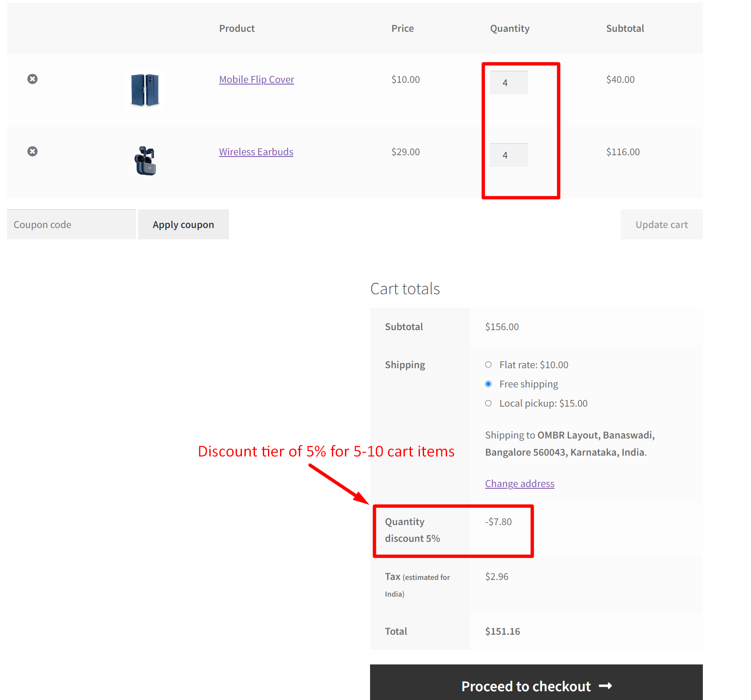Image resolution: width=751 pixels, height=700 pixels.
Task: Click the Coupon code input field
Action: coord(71,224)
